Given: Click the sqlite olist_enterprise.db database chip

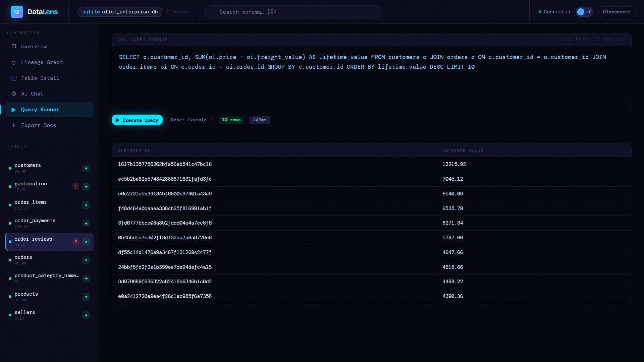Looking at the screenshot, I should [x=120, y=12].
